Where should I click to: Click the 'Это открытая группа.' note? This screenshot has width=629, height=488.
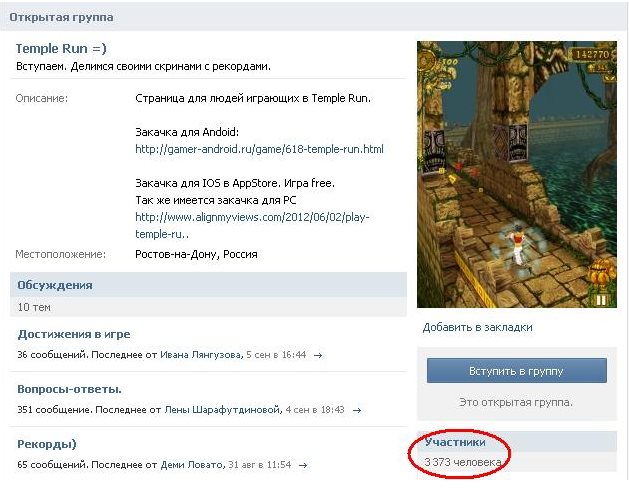coord(516,402)
